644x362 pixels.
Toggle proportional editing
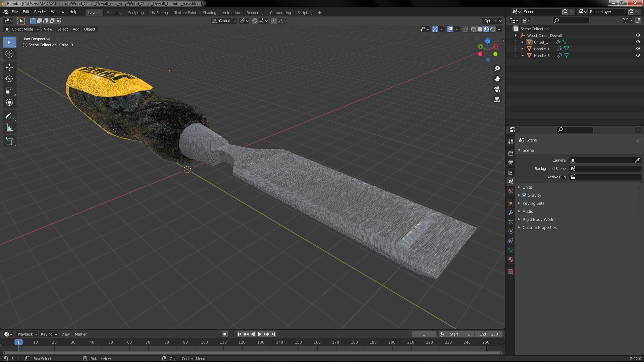[274, 21]
